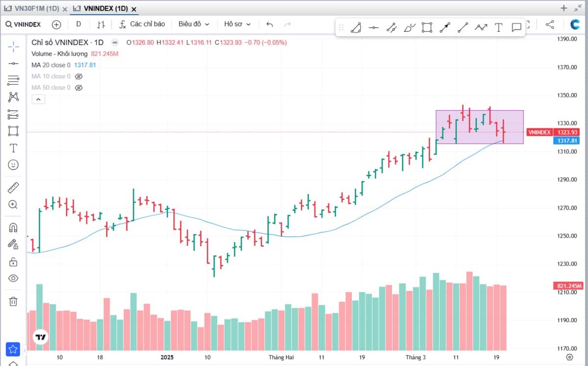Pick the trend line in floating toolbar
This screenshot has width=588, height=366.
point(463,27)
